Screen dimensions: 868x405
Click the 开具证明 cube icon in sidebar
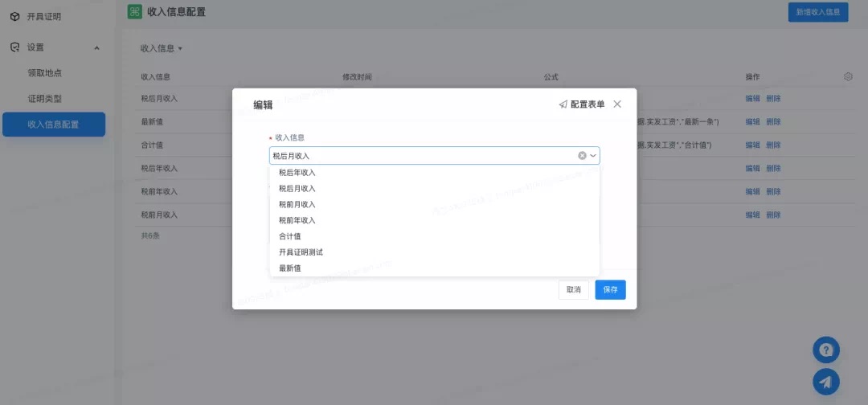[x=15, y=17]
